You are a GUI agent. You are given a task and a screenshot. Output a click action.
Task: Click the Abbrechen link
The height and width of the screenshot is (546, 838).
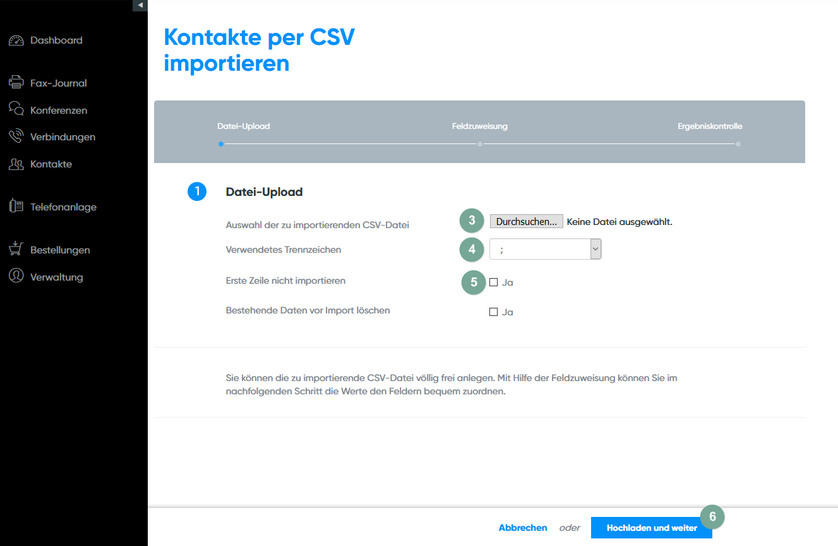pos(523,528)
